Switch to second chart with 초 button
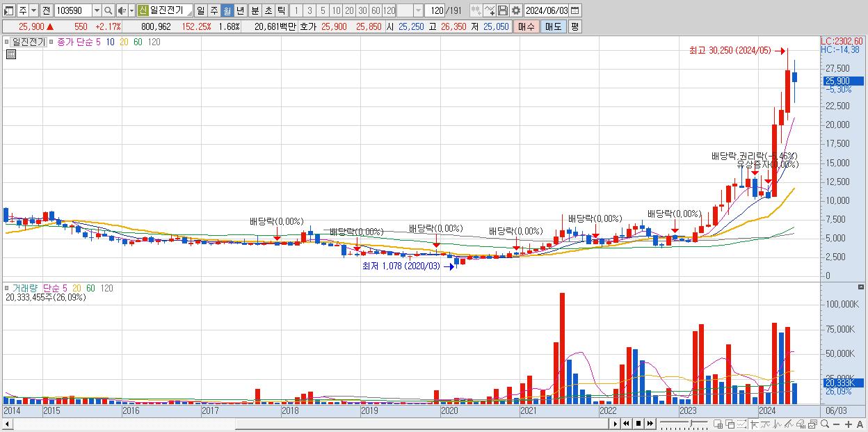The width and height of the screenshot is (868, 432). [268, 10]
